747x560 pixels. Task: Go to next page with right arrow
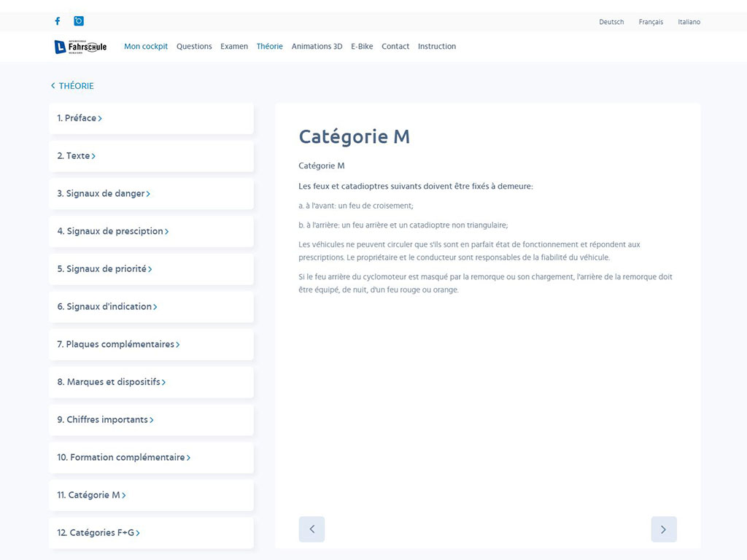(663, 529)
